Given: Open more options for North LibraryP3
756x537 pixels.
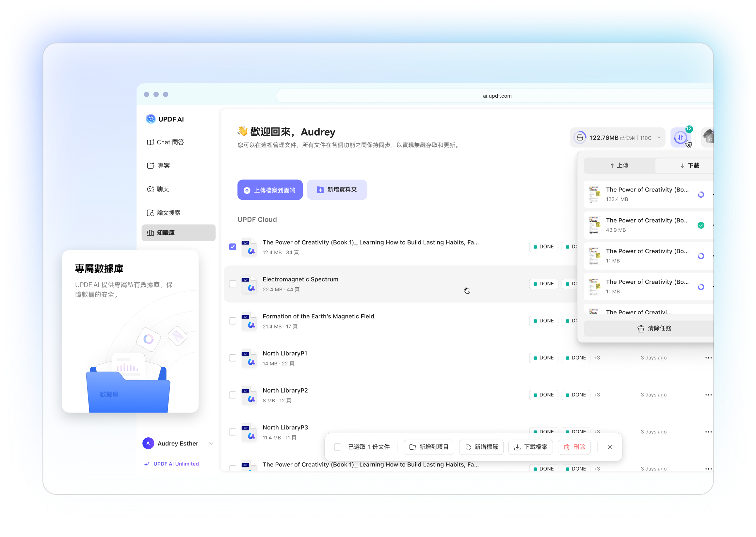Looking at the screenshot, I should point(708,432).
